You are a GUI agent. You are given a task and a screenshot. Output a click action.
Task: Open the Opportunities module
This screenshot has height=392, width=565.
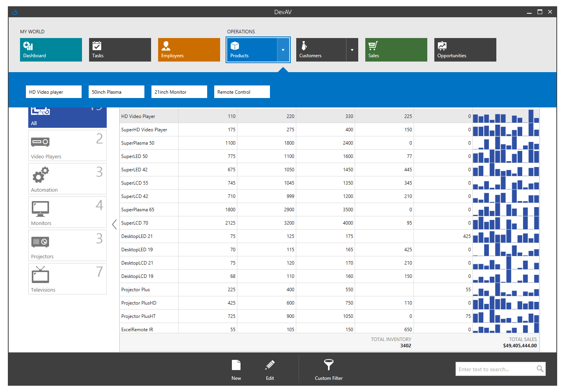[x=465, y=50]
